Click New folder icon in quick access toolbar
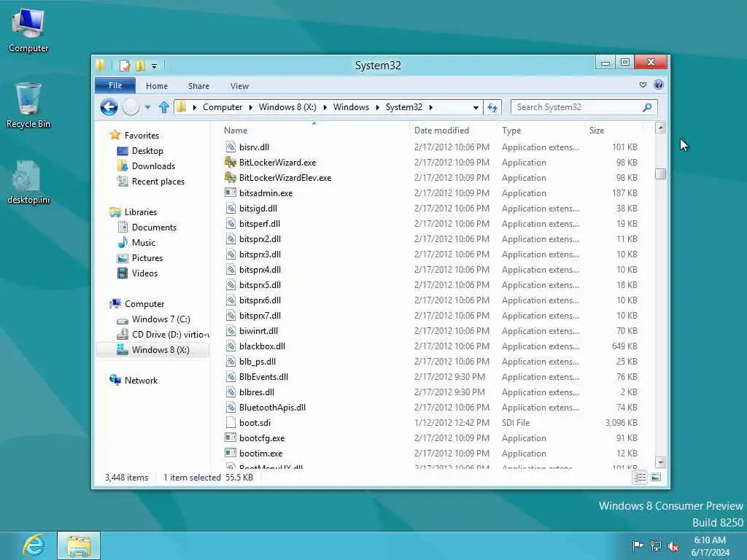This screenshot has height=560, width=747. pos(141,65)
